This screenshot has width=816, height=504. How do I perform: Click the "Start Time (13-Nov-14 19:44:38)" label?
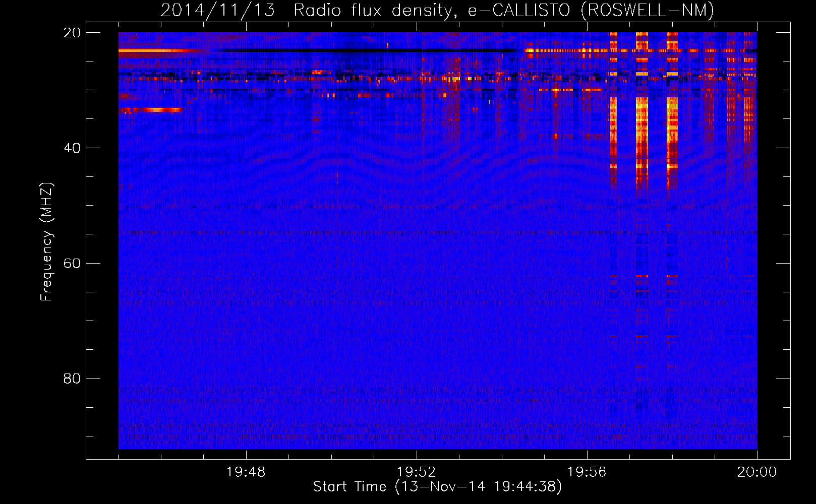click(437, 487)
